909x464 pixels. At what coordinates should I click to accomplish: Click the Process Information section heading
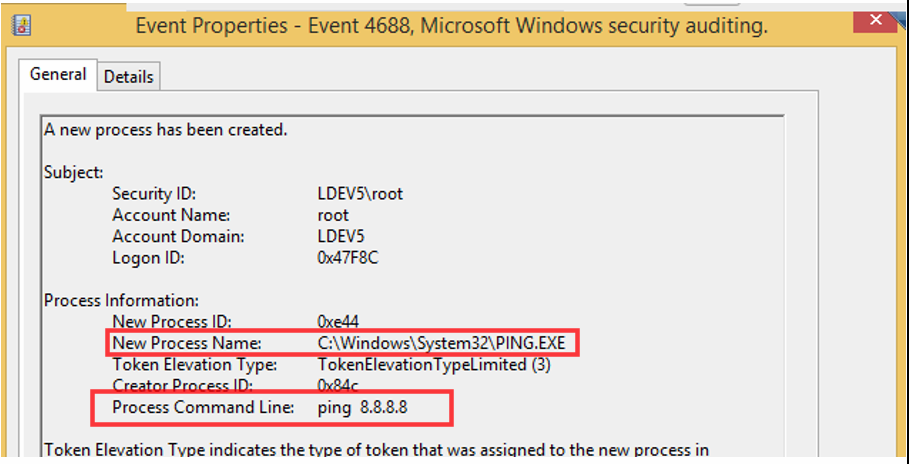[x=121, y=300]
